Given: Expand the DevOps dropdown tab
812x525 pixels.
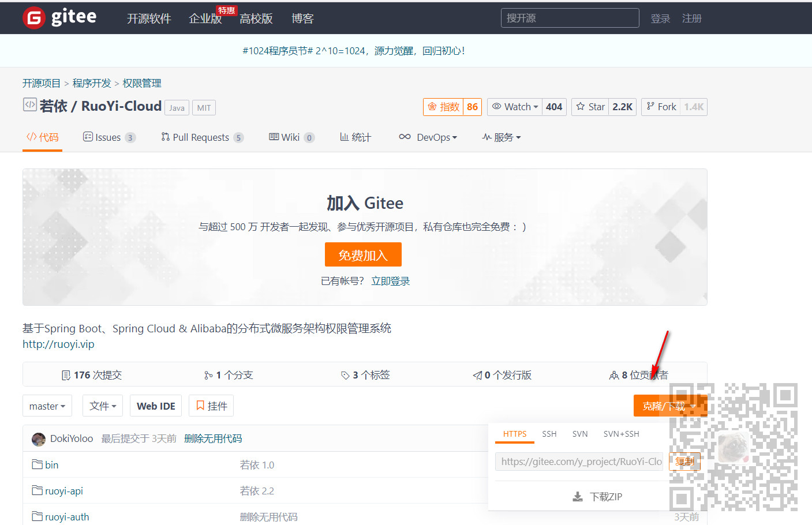Looking at the screenshot, I should coord(428,137).
